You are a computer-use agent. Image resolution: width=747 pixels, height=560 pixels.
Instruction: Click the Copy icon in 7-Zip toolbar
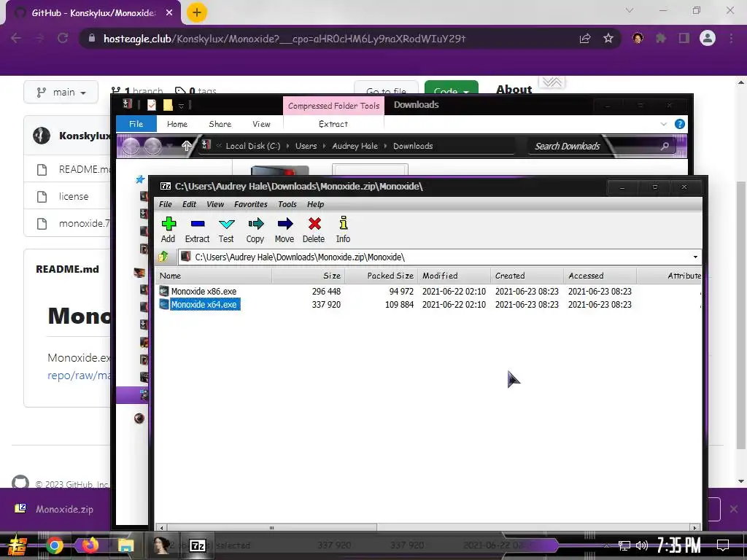coord(255,230)
